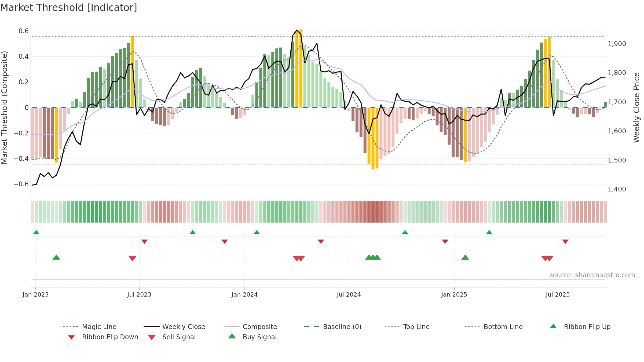Click the source: sharemaestro.com text
This screenshot has width=644, height=362.
pos(592,275)
